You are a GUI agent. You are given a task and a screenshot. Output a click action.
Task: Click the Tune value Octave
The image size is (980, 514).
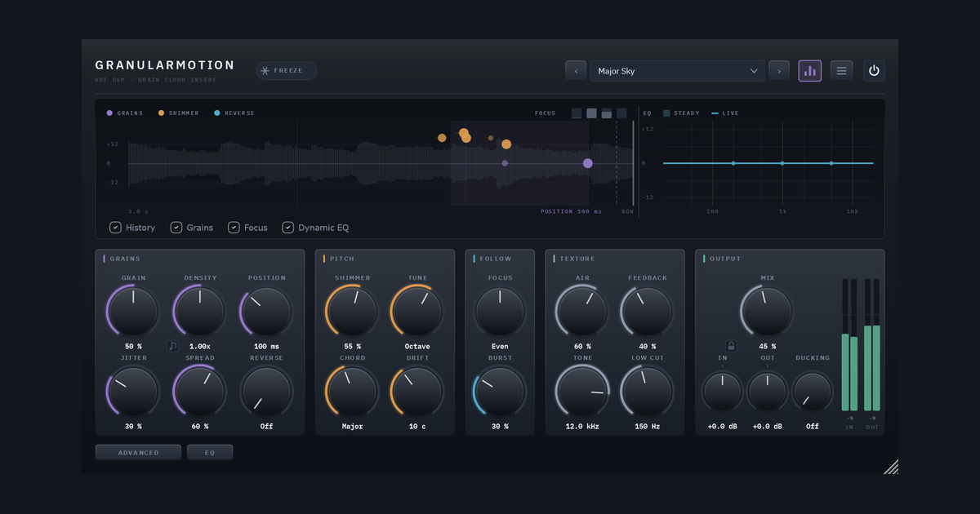click(417, 347)
